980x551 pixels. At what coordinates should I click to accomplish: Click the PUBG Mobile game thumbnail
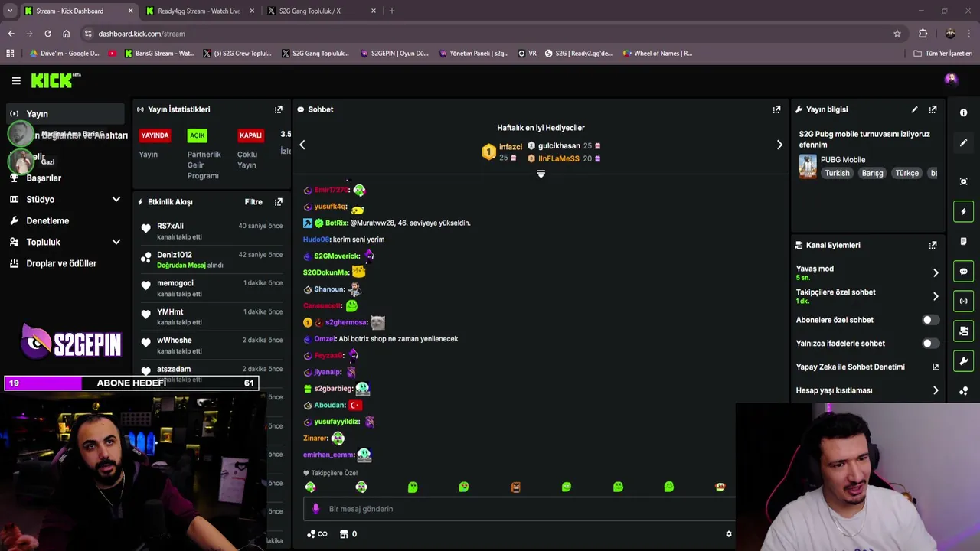click(808, 167)
